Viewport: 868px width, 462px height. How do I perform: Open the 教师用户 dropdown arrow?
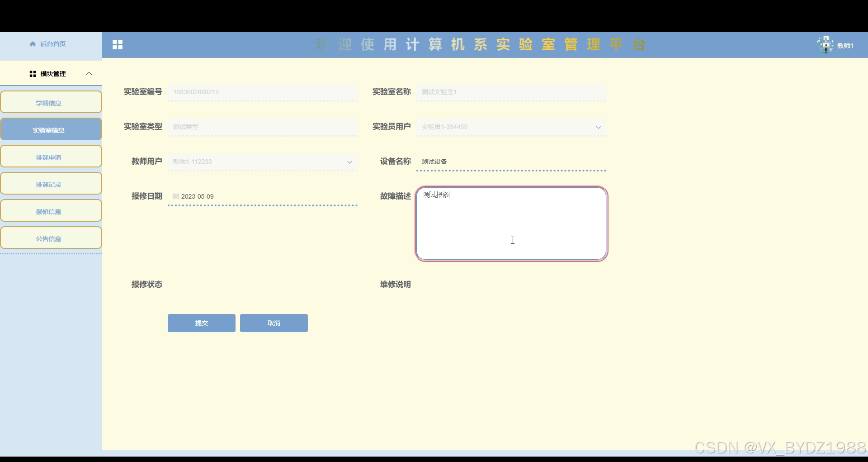(349, 162)
